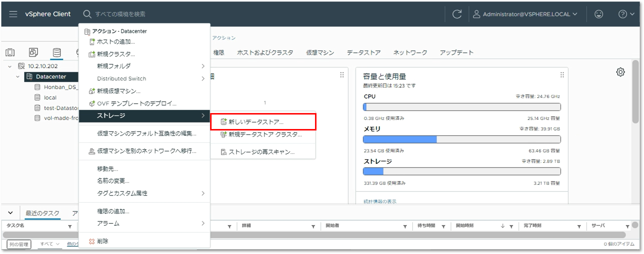Screen dimensions: 644x254
Task: Click ストレージの再スキャン in the submenu
Action: tap(263, 152)
